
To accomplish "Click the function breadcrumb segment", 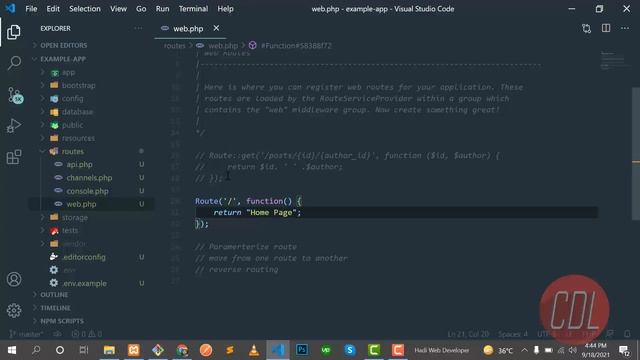I will 296,46.
